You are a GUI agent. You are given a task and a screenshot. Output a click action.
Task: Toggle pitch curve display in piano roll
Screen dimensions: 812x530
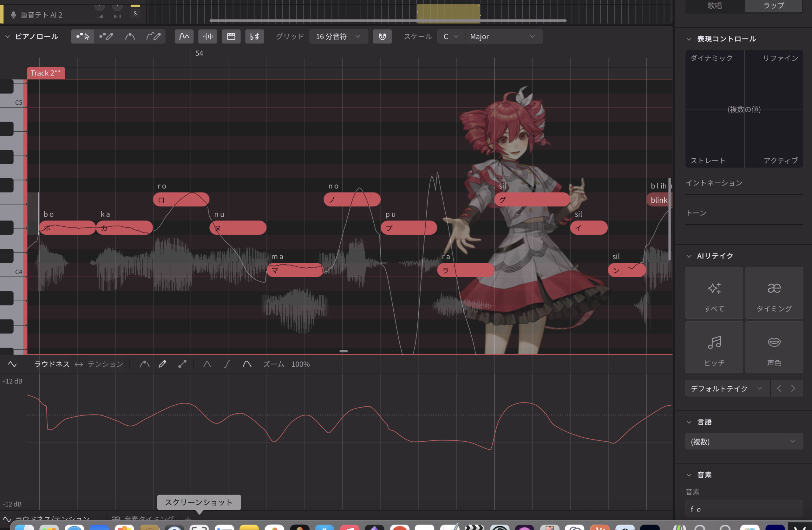click(184, 36)
